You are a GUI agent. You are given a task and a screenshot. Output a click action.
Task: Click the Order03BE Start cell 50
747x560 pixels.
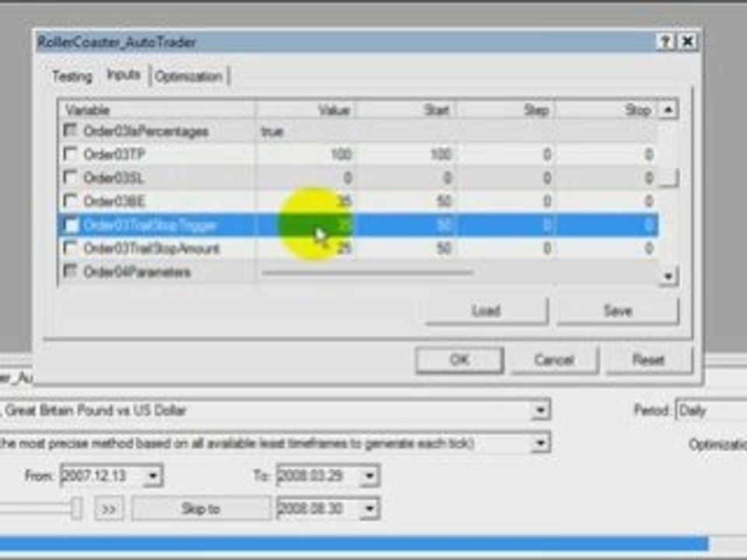[x=405, y=201]
